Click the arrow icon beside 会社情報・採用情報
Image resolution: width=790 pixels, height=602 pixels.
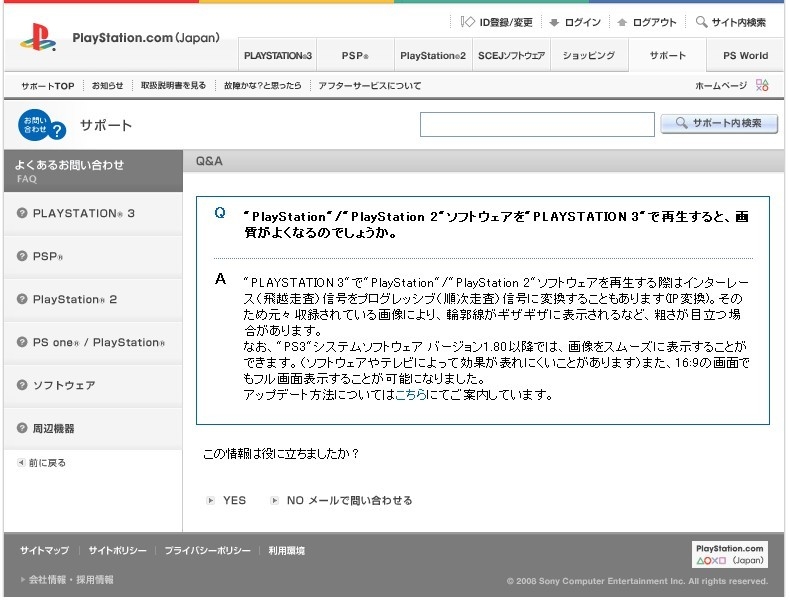tap(23, 579)
